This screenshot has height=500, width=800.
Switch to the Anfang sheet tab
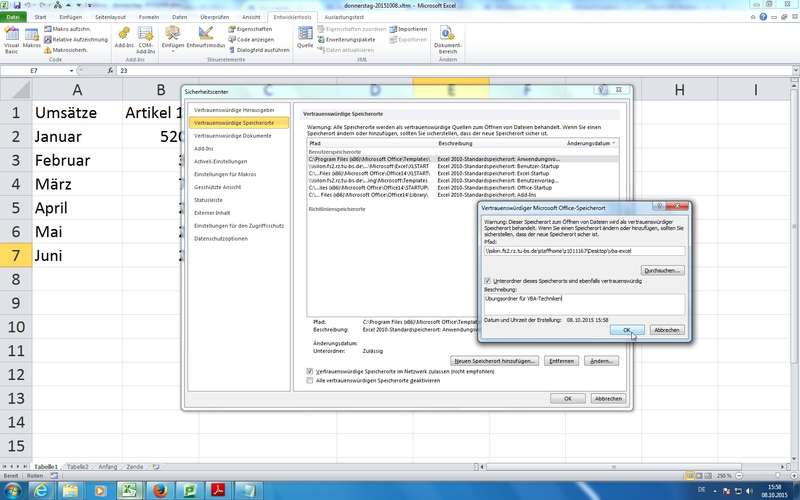[x=108, y=467]
